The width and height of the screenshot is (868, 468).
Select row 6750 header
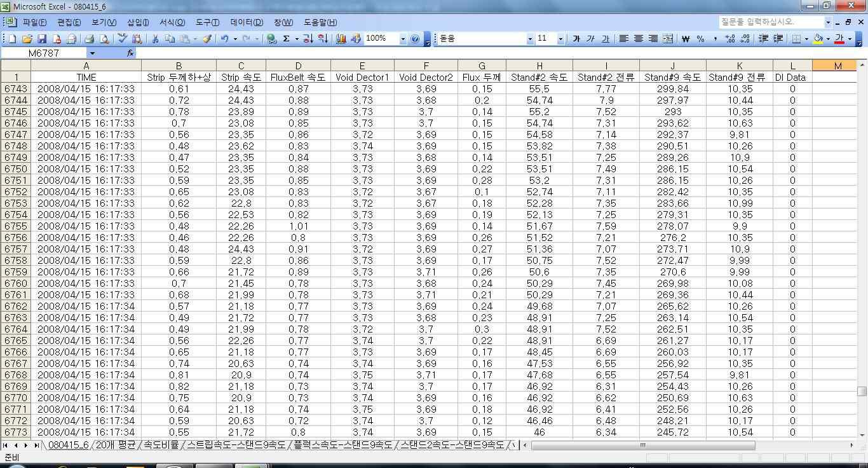tap(15, 169)
